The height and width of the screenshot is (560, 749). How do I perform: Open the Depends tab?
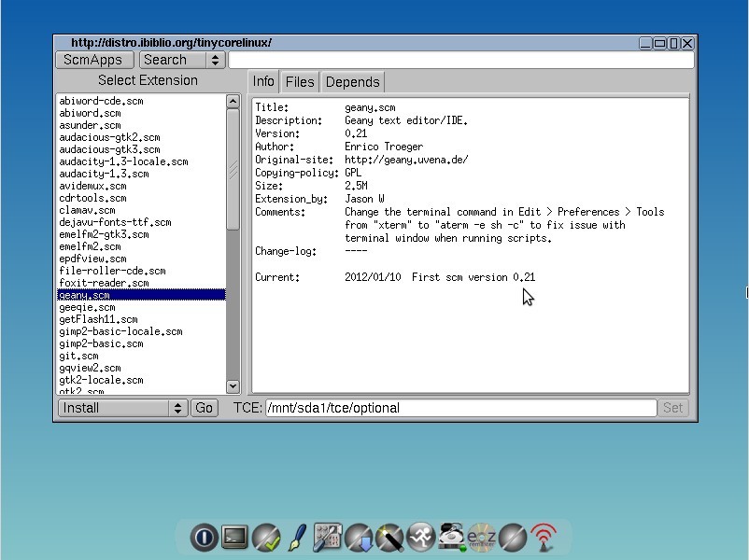[x=352, y=81]
